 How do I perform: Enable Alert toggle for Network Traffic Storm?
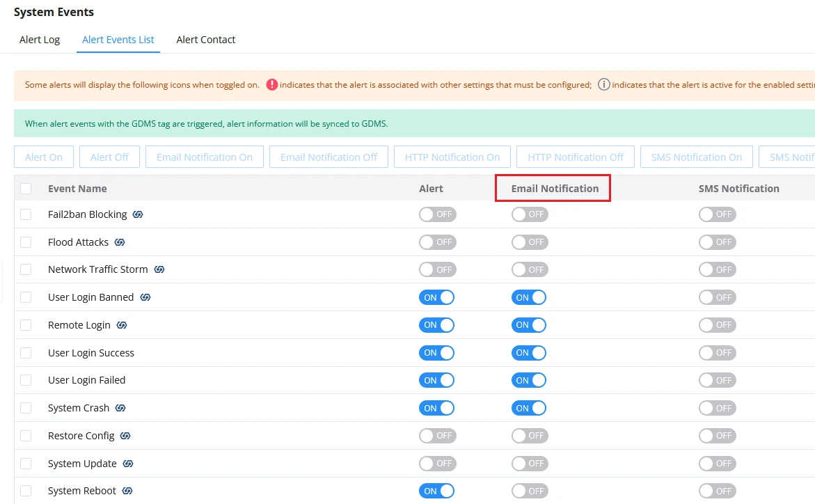point(438,269)
